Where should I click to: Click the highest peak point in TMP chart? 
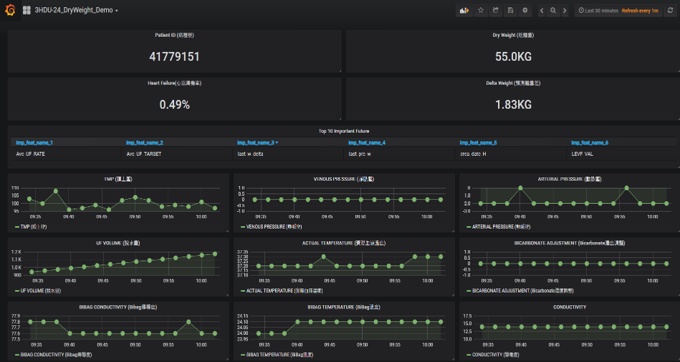pos(56,191)
